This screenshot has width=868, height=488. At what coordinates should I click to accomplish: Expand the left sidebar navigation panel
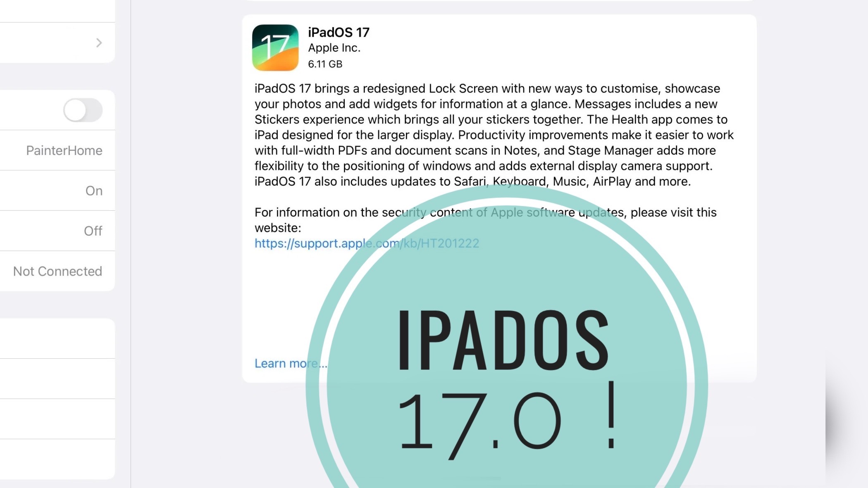click(x=98, y=42)
